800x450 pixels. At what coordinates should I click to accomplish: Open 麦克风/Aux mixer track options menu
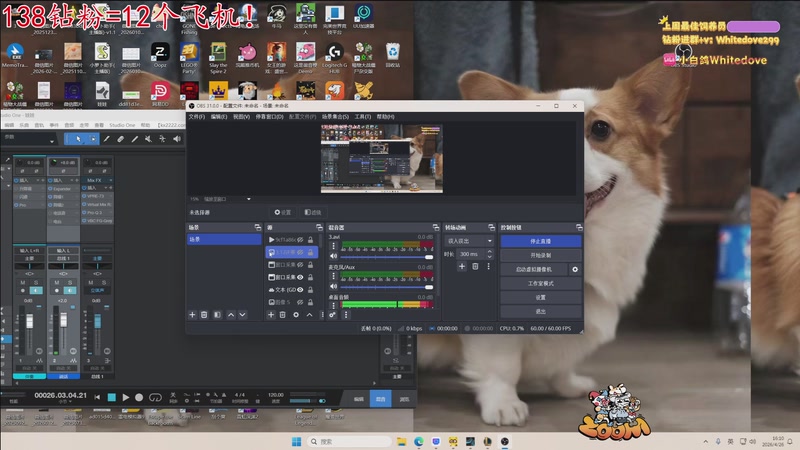(333, 276)
